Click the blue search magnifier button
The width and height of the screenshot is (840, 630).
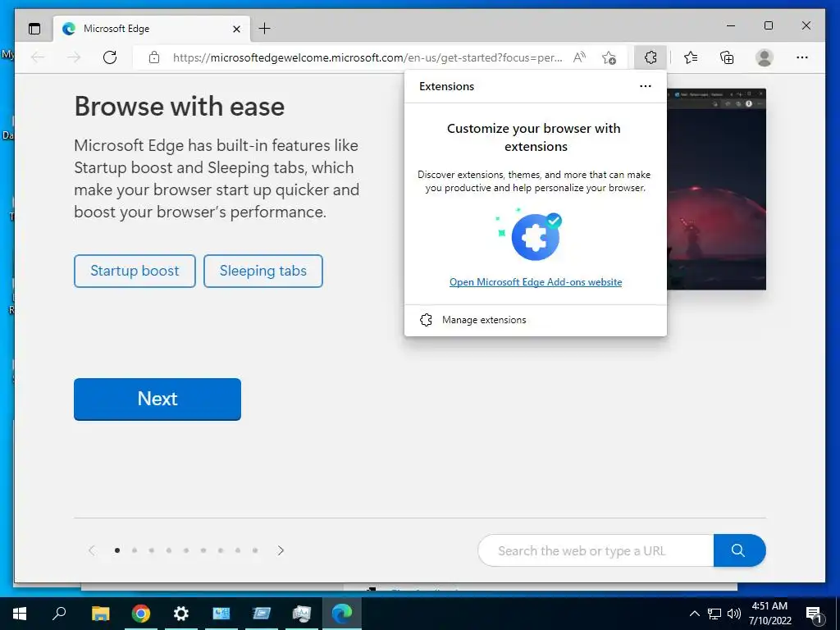pos(739,550)
